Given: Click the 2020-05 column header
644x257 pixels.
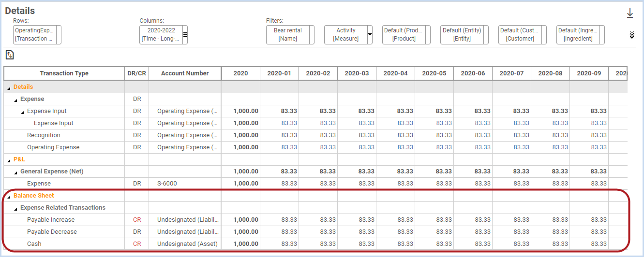Looking at the screenshot, I should (434, 73).
